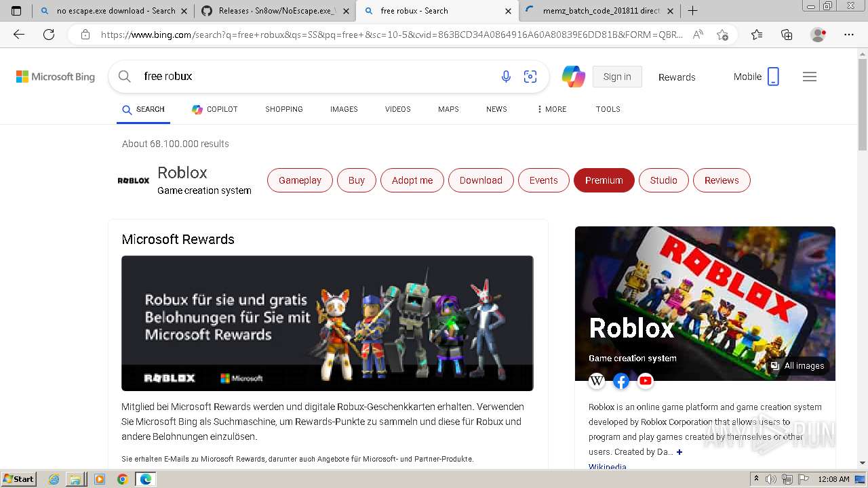Open the VIDEOS tab
The image size is (868, 488).
click(398, 109)
